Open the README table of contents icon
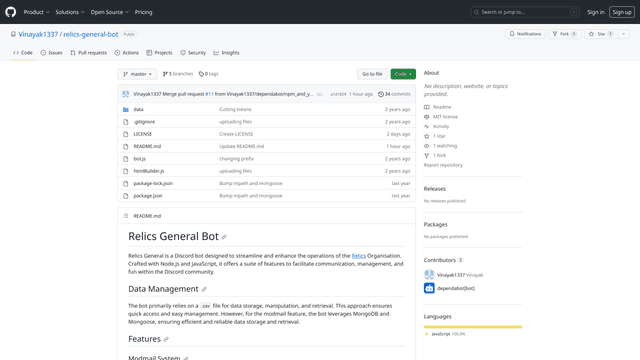The width and height of the screenshot is (640, 360). pyautogui.click(x=126, y=216)
